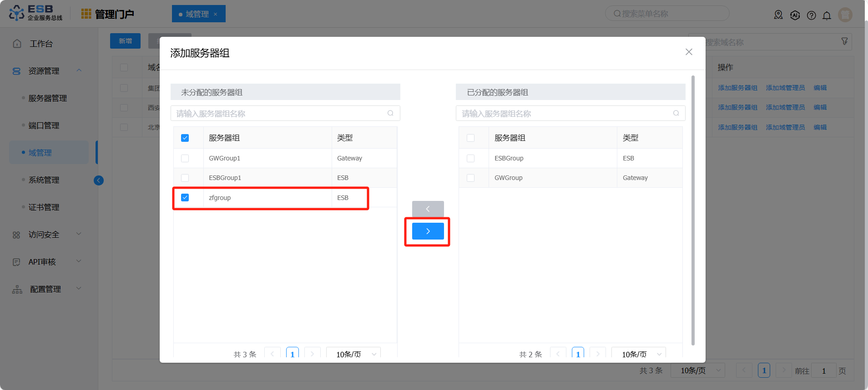The width and height of the screenshot is (868, 390).
Task: Check the ESBGroup1 row checkbox
Action: pyautogui.click(x=185, y=178)
